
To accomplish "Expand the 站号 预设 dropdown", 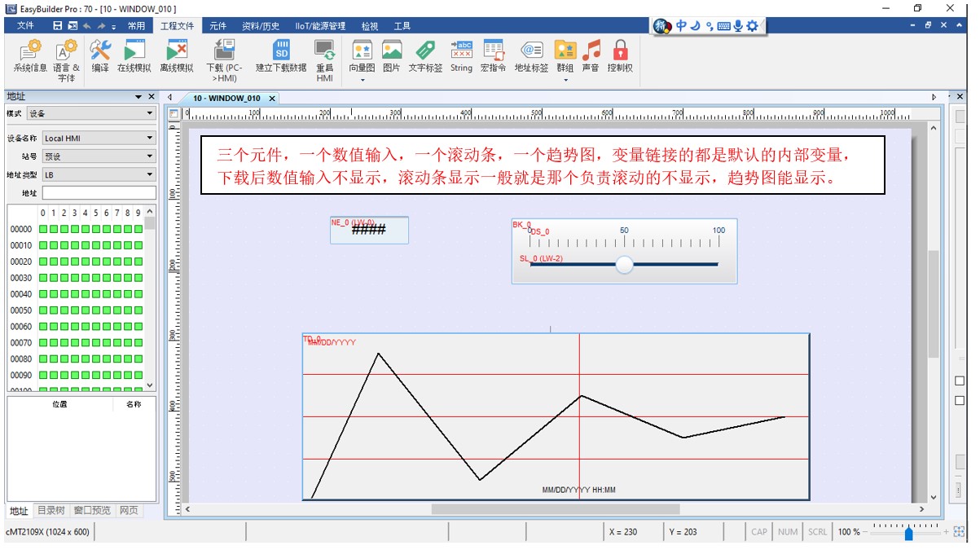I will coord(99,156).
